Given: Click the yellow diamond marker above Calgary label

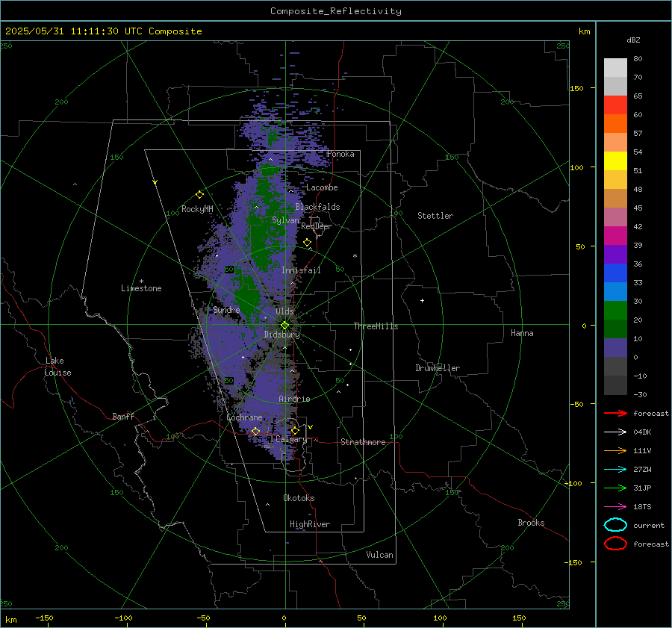Looking at the screenshot, I should [x=295, y=430].
